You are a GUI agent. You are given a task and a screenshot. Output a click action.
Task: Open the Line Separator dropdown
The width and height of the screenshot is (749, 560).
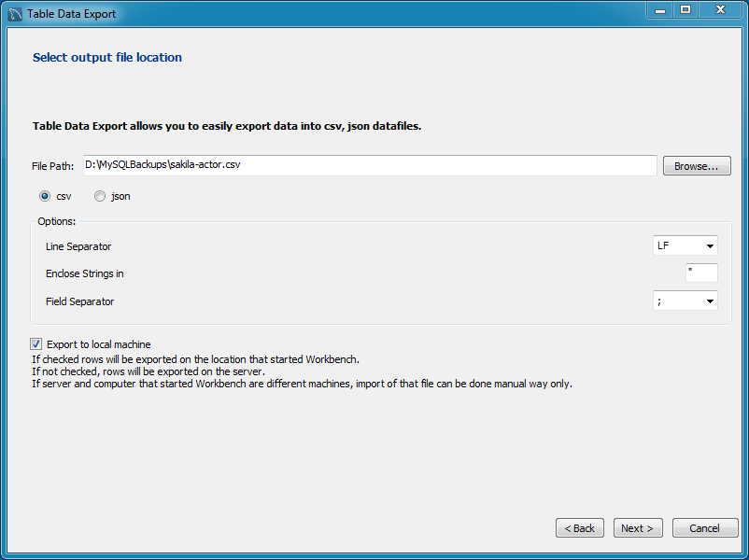685,245
